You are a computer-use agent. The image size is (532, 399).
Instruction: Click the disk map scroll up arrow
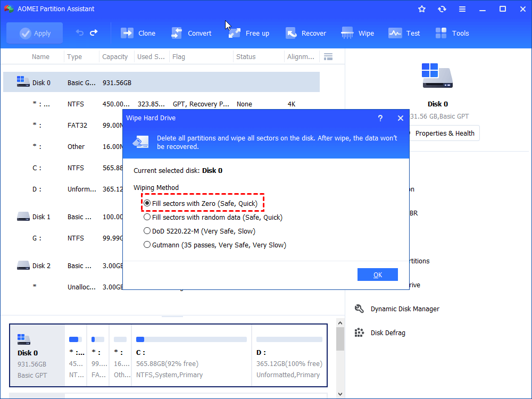[340, 323]
